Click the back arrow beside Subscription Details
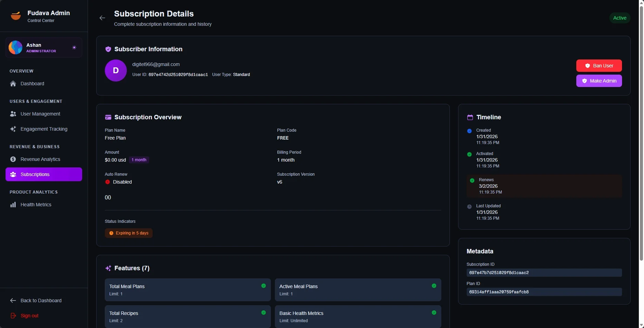Screen dimensions: 644x328 pyautogui.click(x=102, y=18)
